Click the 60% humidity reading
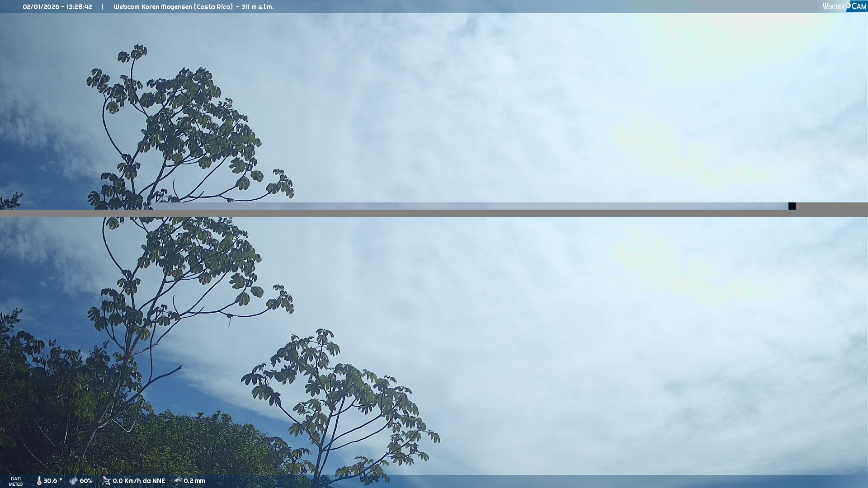This screenshot has height=488, width=868. click(86, 481)
